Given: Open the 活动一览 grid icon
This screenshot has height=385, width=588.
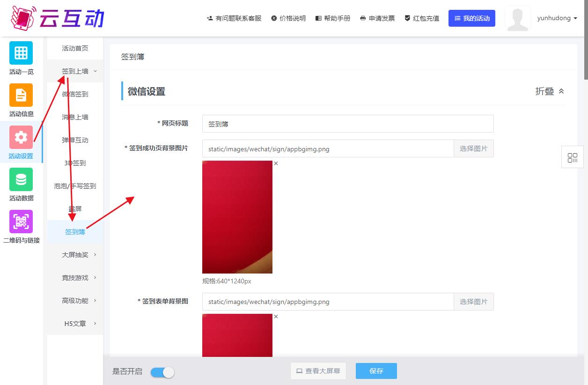Looking at the screenshot, I should click(21, 53).
